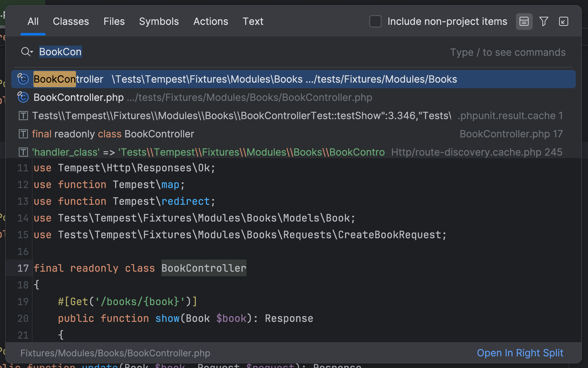
Task: Go to the Text tab
Action: coord(253,22)
